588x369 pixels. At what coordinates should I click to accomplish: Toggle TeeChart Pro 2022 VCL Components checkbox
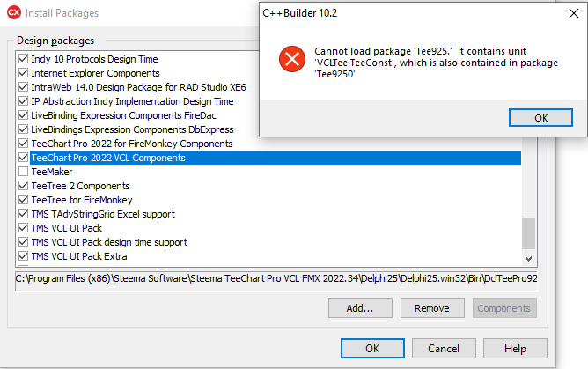click(x=23, y=158)
